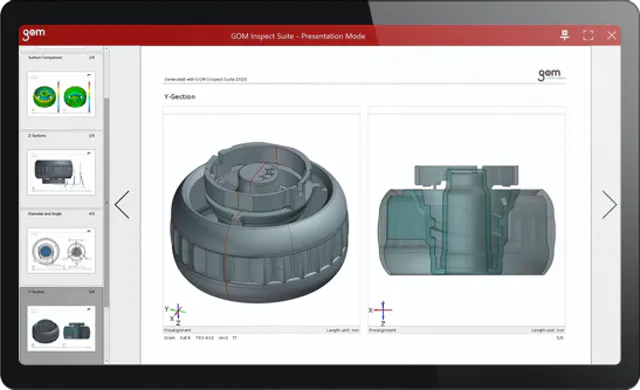Close the presentation mode window
The image size is (640, 390).
[611, 35]
